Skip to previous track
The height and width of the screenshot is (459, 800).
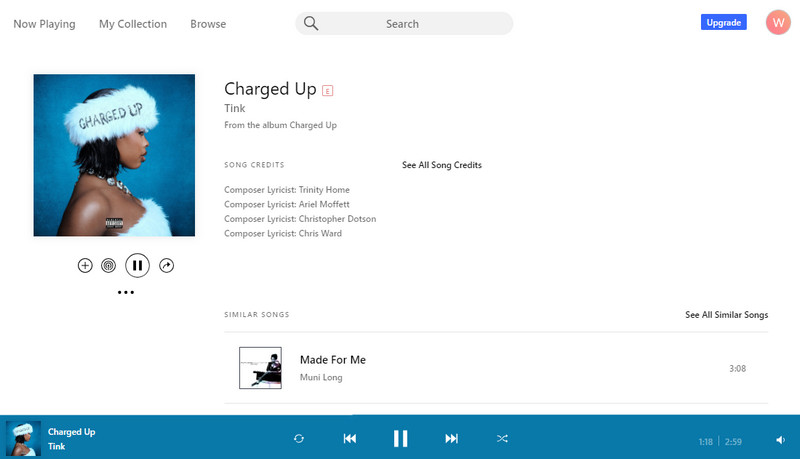(x=349, y=439)
